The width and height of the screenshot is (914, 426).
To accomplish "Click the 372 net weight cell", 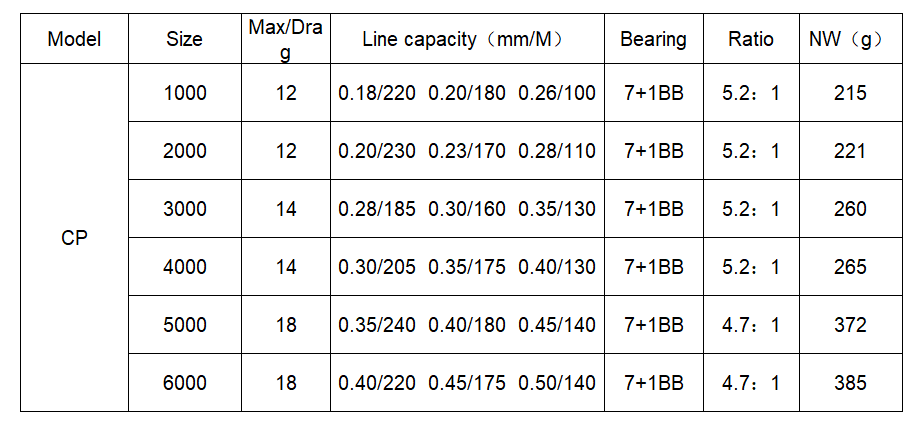I will [848, 325].
